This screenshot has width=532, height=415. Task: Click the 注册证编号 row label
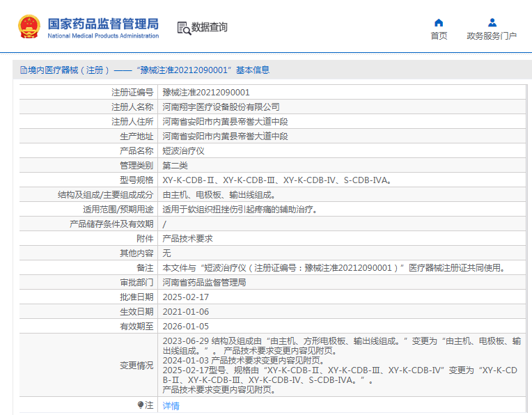tap(132, 93)
